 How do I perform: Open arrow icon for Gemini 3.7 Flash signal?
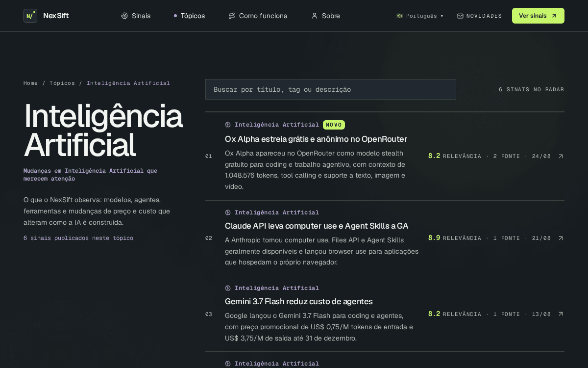pos(561,314)
